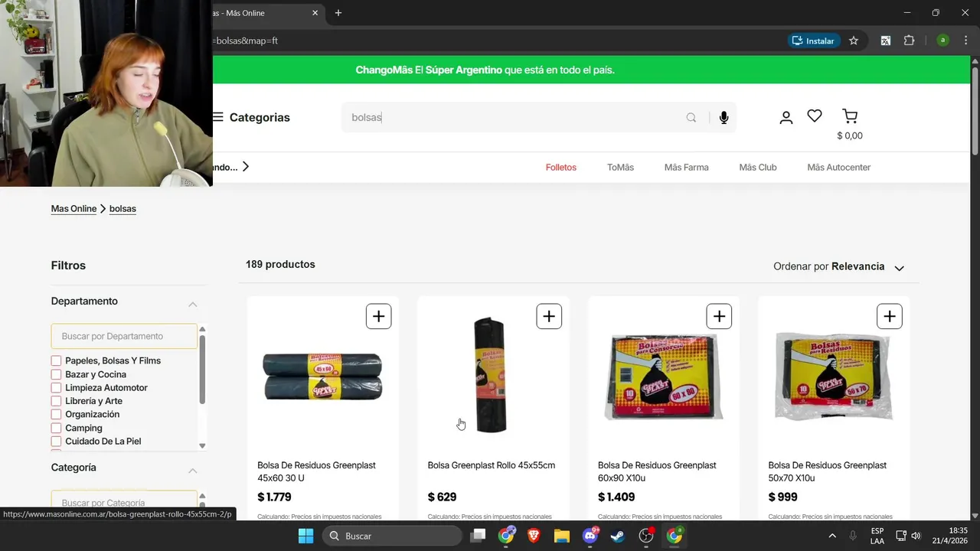
Task: Activate voice search microphone icon
Action: pyautogui.click(x=724, y=118)
